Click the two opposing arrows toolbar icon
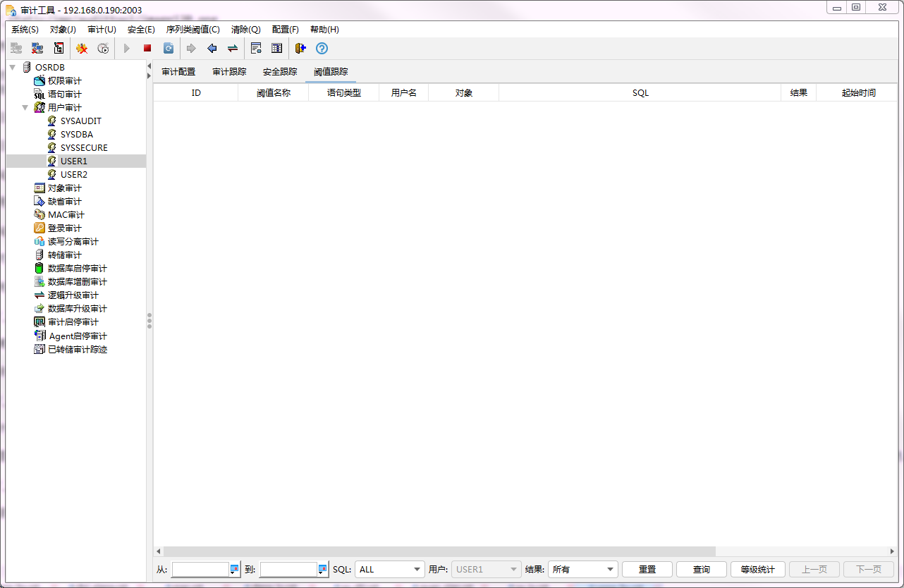 click(232, 49)
